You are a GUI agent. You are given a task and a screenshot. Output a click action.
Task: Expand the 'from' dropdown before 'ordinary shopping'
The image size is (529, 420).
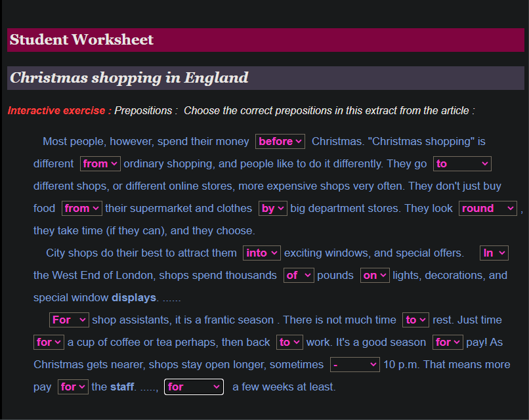click(x=100, y=164)
